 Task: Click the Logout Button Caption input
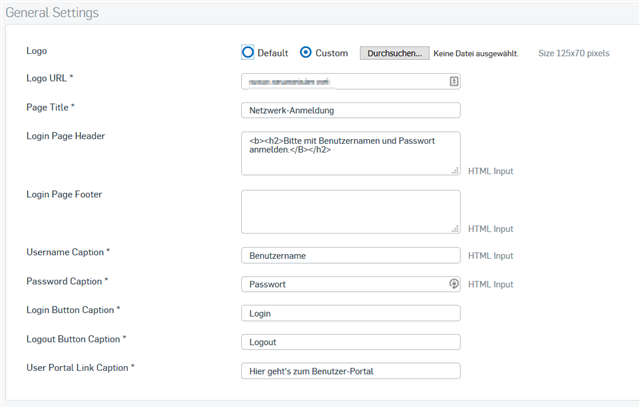tap(350, 342)
